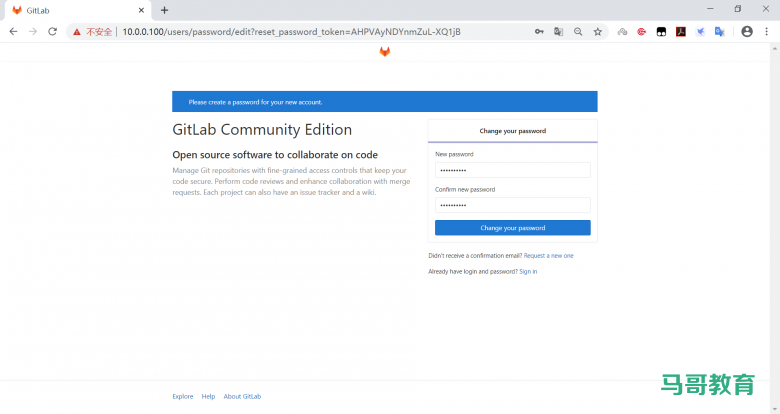This screenshot has width=780, height=414.
Task: Click the zoom magnifier icon in address bar
Action: 578,31
